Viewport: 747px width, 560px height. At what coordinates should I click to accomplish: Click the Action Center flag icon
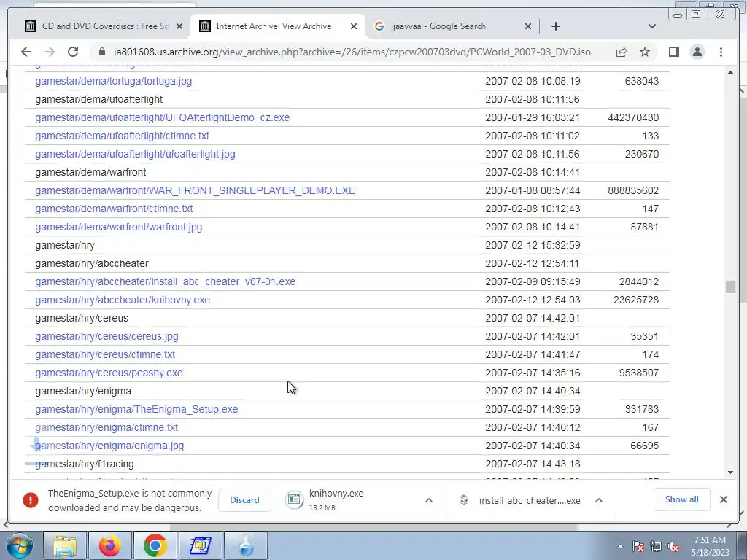638,546
